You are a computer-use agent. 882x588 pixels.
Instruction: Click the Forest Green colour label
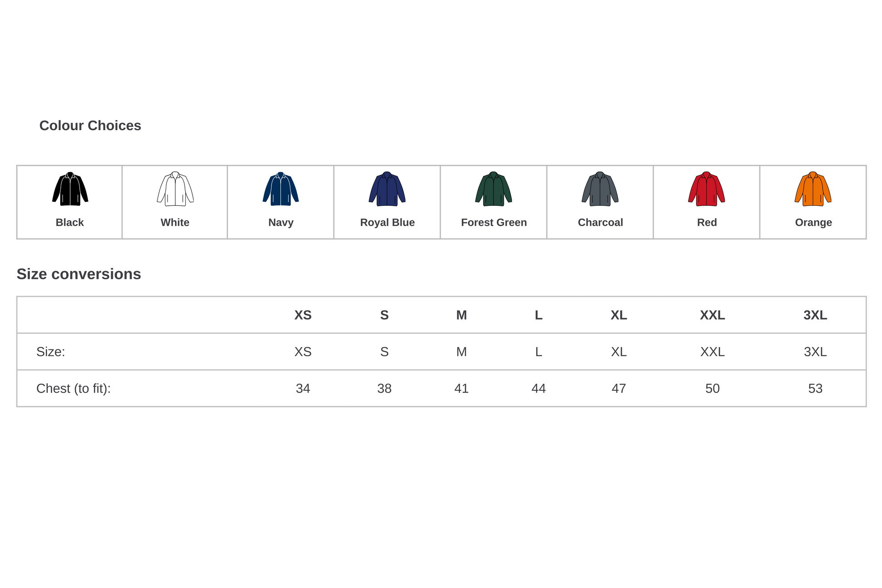(494, 223)
